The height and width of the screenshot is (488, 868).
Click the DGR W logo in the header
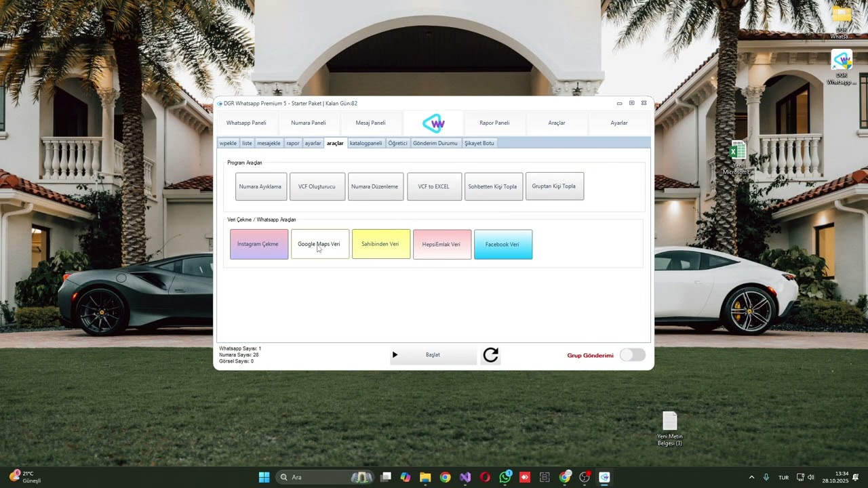433,123
